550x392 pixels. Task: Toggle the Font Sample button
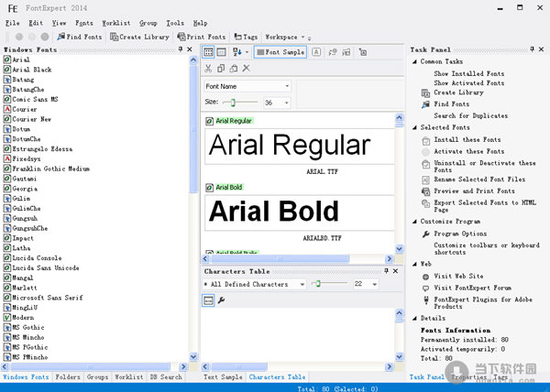[x=280, y=52]
